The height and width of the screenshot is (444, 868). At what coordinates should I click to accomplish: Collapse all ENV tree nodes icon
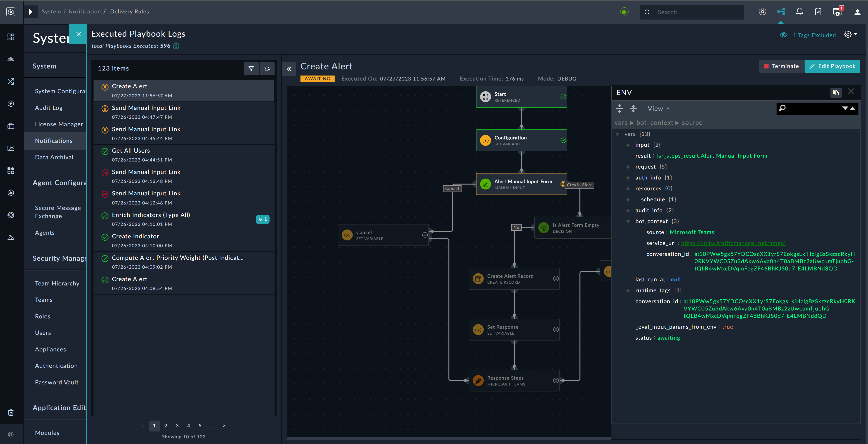[633, 108]
